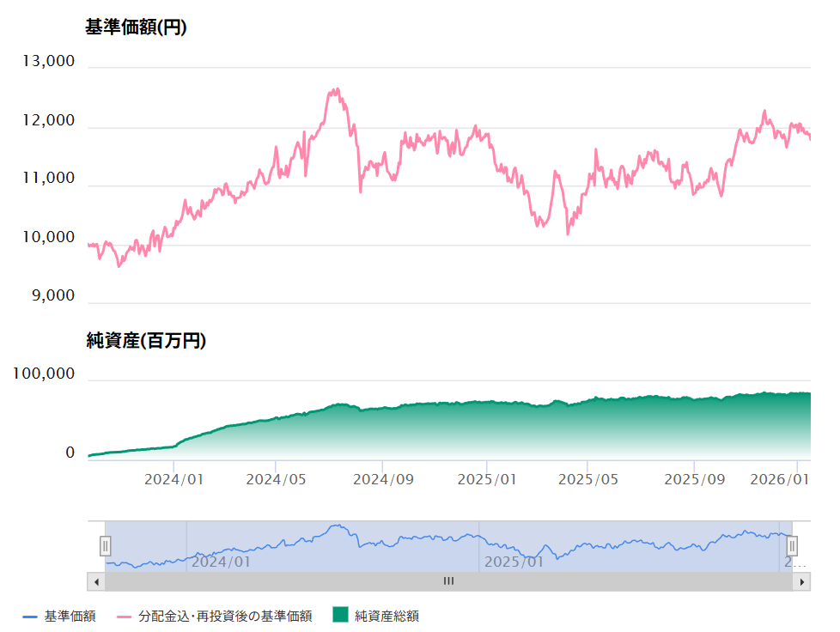This screenshot has width=840, height=632.
Task: Click the 2025/09 x-axis date label
Action: [695, 479]
